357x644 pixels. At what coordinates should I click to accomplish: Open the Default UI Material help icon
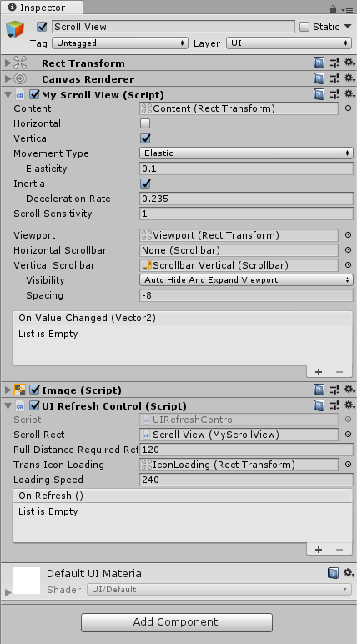tap(333, 573)
